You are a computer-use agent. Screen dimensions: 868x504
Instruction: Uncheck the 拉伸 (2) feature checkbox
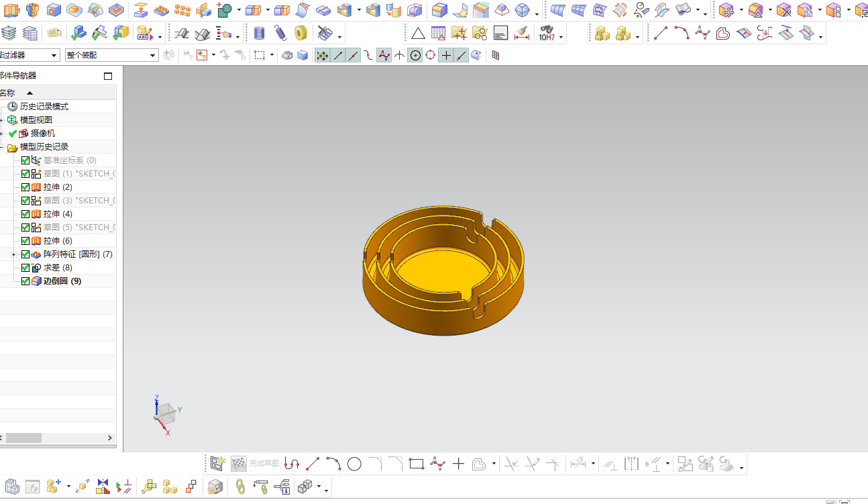click(25, 187)
